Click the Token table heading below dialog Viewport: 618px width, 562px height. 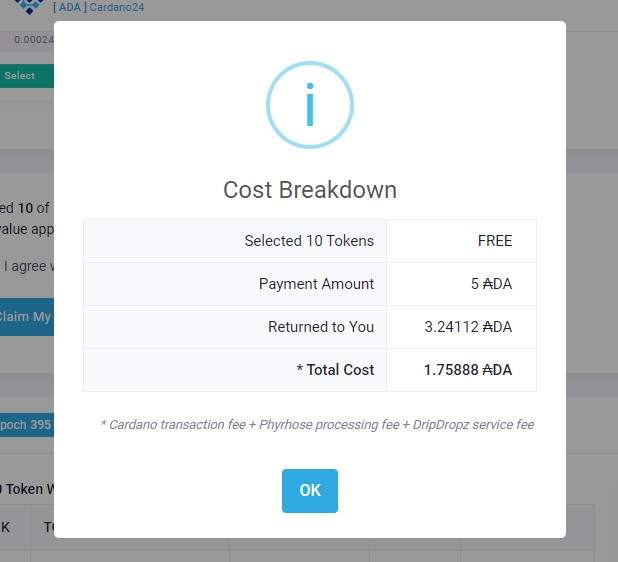(26, 490)
